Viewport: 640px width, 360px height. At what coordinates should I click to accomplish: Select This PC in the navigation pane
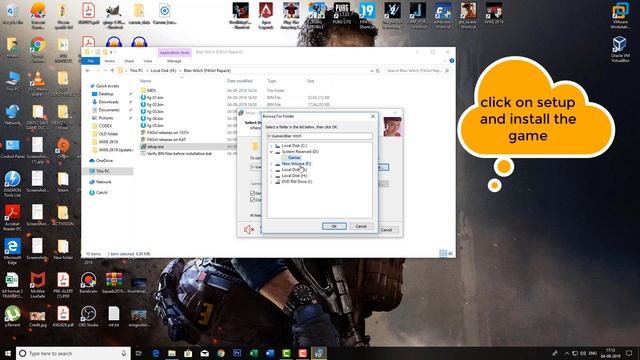point(102,171)
